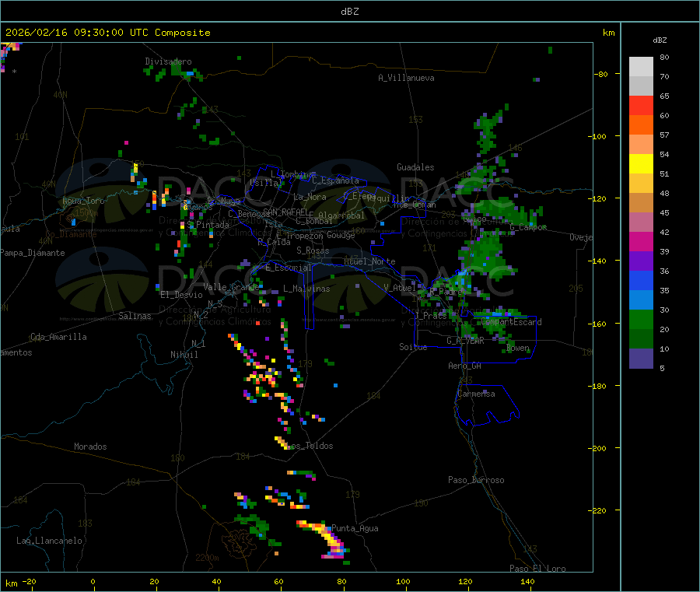Viewport: 700px width, 592px height.
Task: Click the Divisadero place label
Action: click(x=168, y=61)
